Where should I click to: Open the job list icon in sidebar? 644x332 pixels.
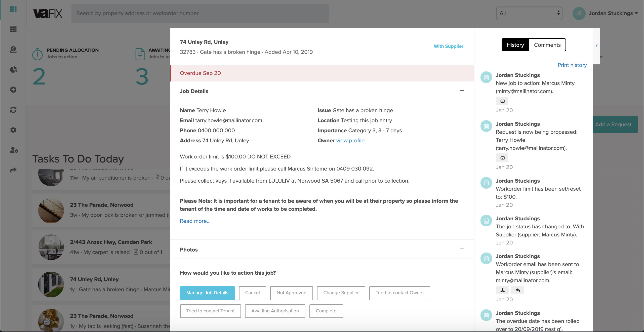13,29
